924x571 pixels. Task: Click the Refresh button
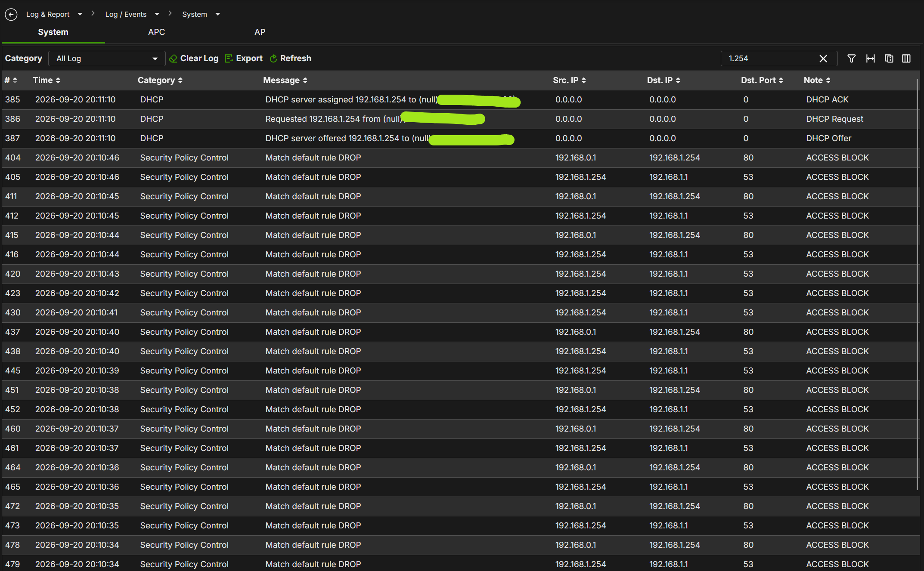[x=290, y=59]
